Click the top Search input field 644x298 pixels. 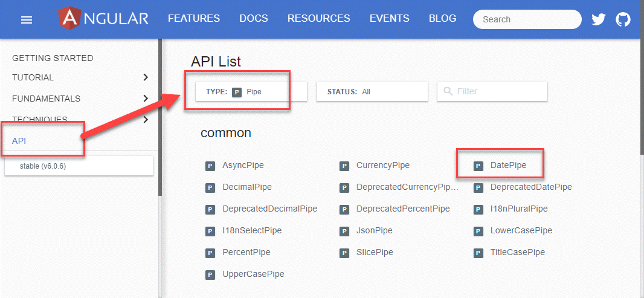point(527,19)
